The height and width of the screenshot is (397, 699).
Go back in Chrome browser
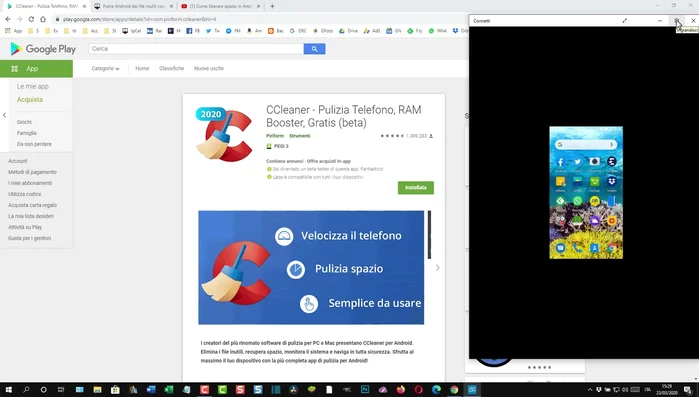pos(8,19)
